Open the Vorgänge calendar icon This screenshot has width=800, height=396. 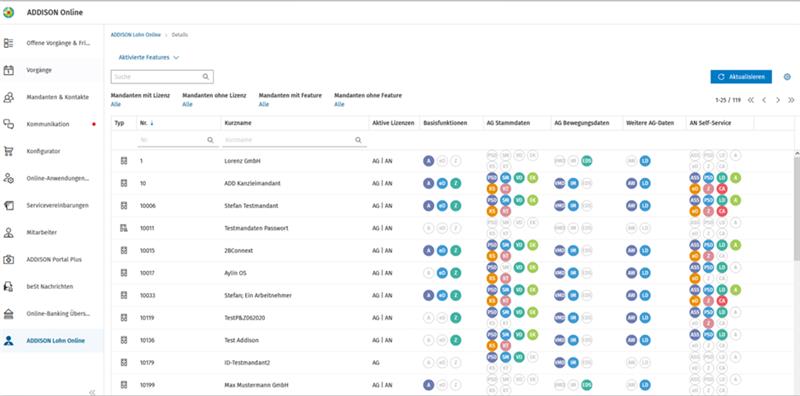[8, 70]
